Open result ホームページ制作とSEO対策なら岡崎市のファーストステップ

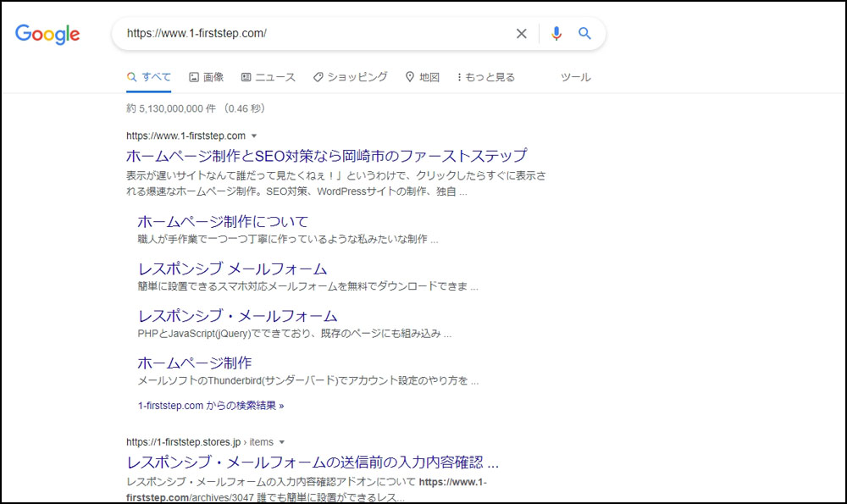click(x=327, y=156)
